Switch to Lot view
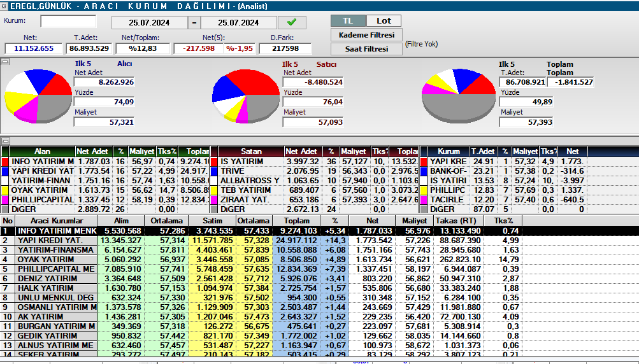This screenshot has height=364, width=639. pyautogui.click(x=384, y=21)
